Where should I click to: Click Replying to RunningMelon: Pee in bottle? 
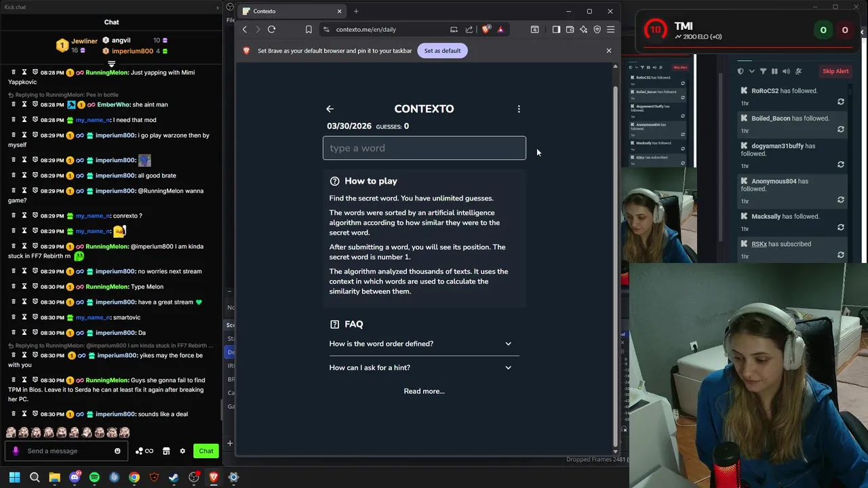pyautogui.click(x=64, y=95)
